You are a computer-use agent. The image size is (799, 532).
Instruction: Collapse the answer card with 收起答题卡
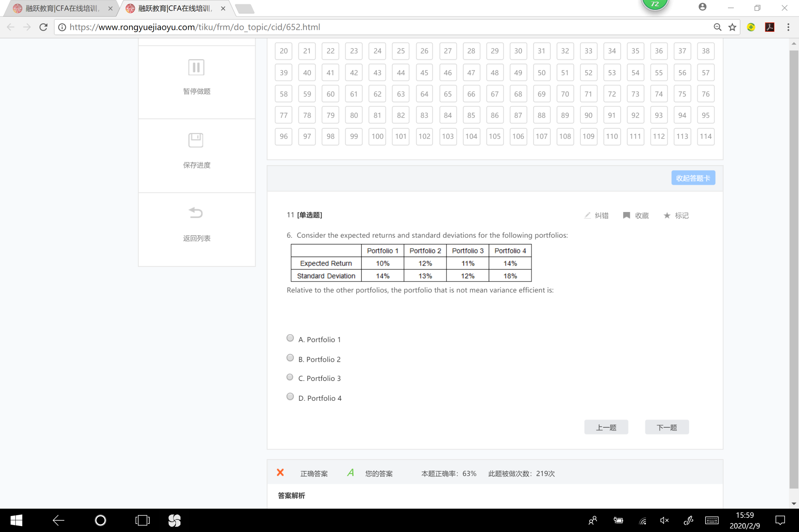[693, 178]
